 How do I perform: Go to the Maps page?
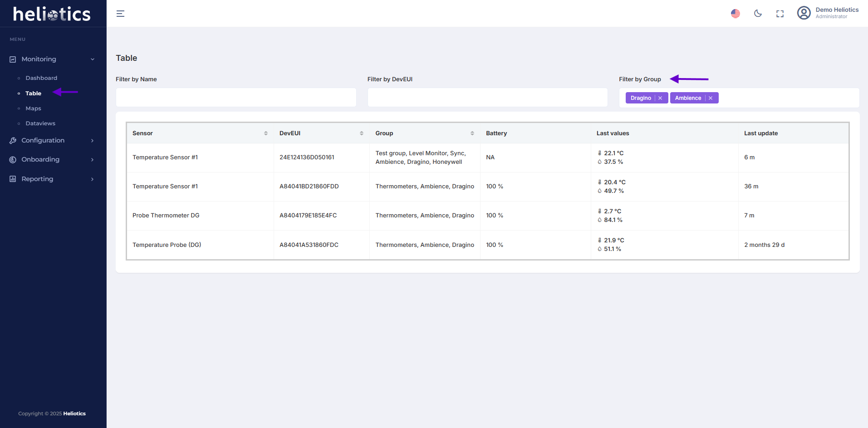[33, 108]
